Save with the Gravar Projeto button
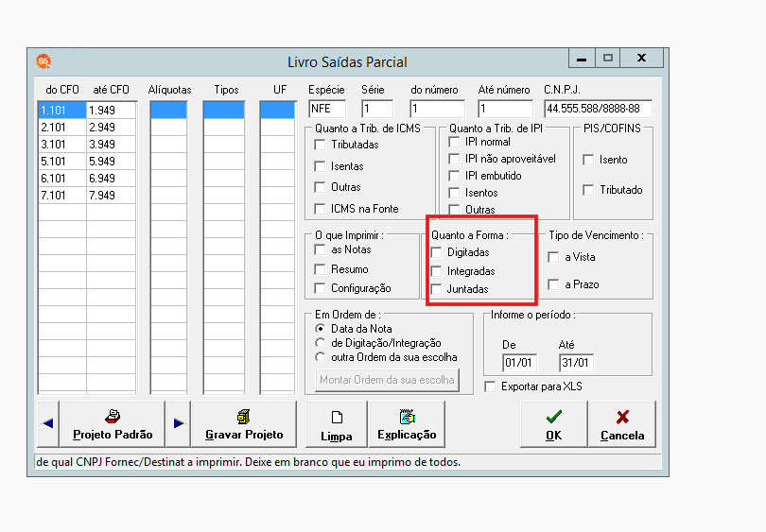 click(244, 424)
